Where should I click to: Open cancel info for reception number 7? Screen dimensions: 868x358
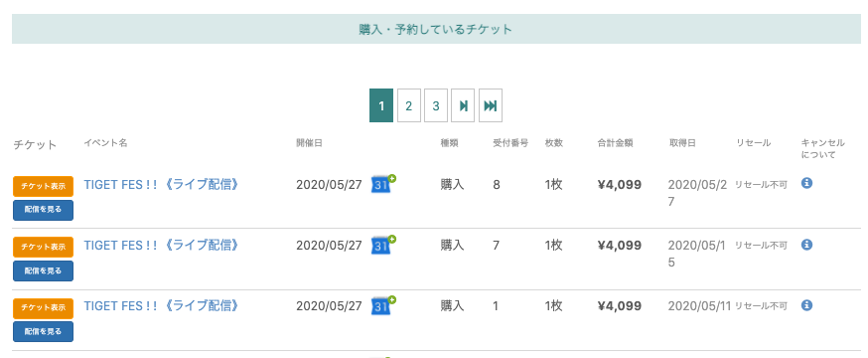(x=806, y=244)
